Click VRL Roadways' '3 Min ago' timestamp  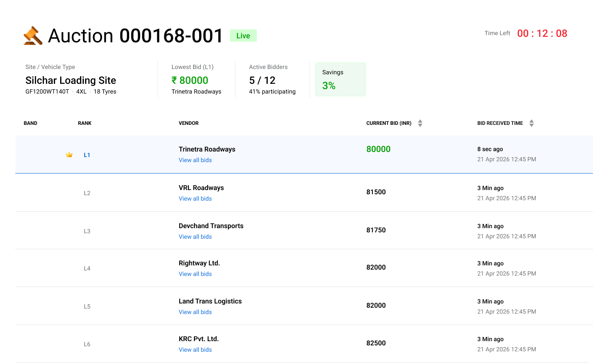(490, 188)
